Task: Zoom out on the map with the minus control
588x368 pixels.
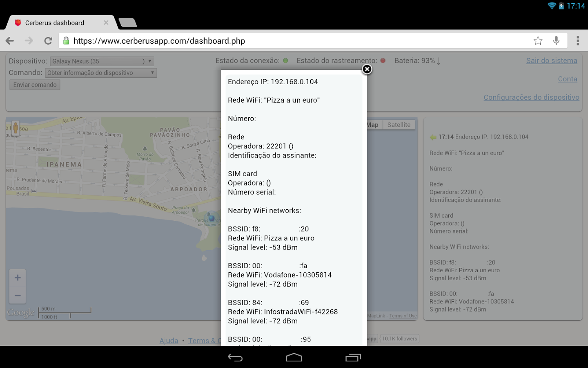Action: [17, 295]
